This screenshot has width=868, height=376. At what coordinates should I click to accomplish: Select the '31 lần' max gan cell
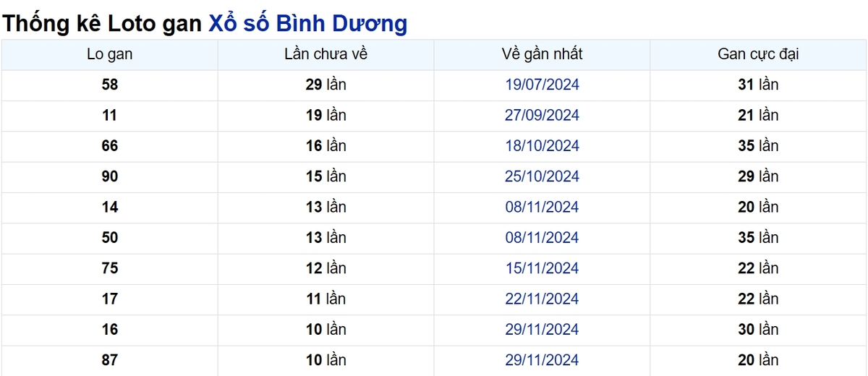tap(758, 85)
